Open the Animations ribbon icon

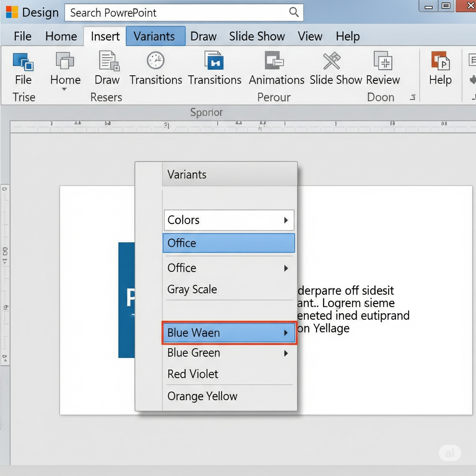274,61
